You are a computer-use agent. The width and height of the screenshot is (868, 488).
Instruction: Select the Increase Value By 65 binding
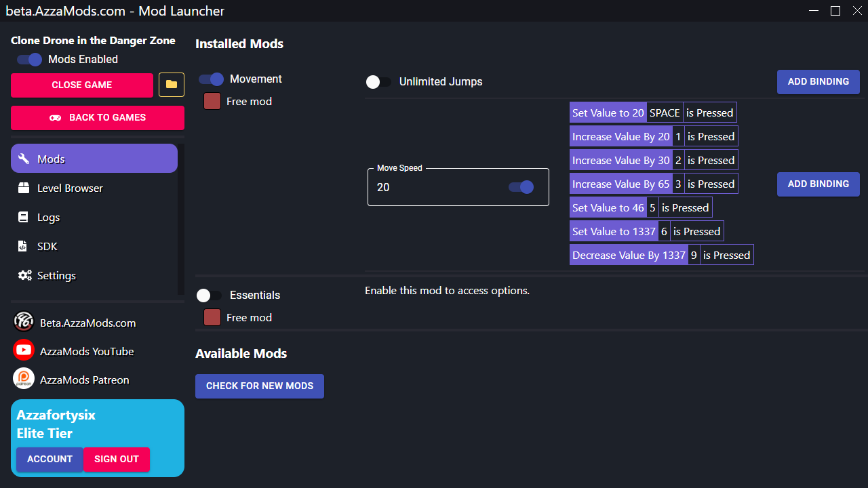pos(654,184)
